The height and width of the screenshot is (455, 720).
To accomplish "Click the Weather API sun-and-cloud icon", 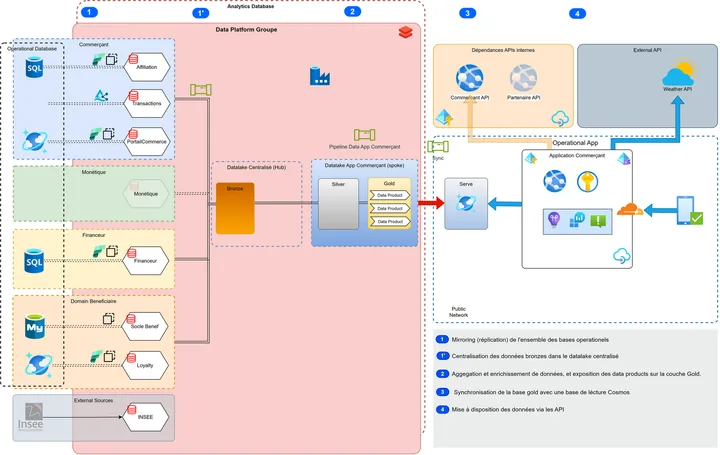I will click(x=680, y=72).
